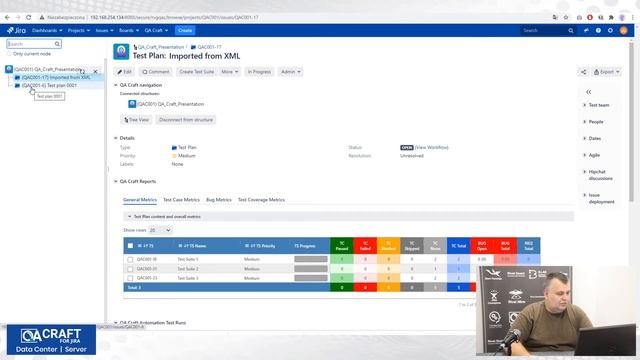The image size is (640, 360).
Task: Open the feedback megaphone icon
Action: tap(586, 31)
